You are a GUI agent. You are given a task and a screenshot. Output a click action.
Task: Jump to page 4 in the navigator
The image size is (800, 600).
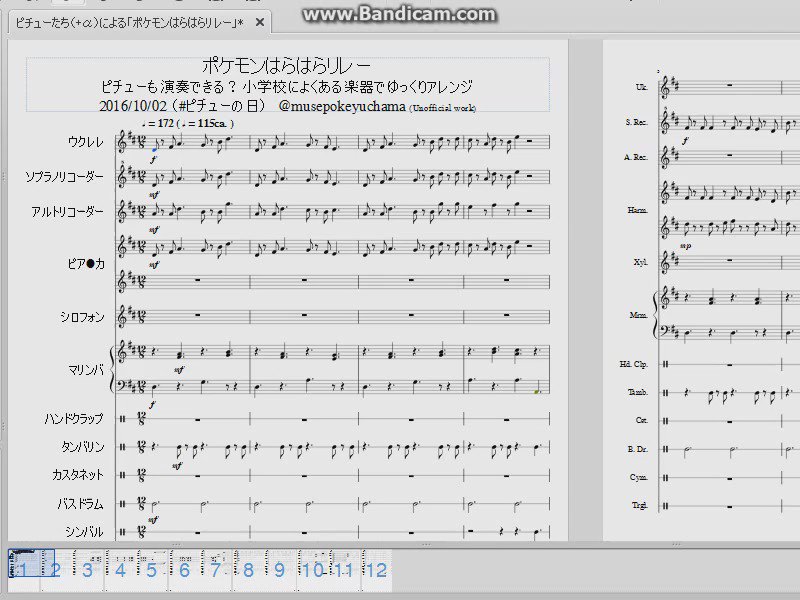tap(120, 569)
